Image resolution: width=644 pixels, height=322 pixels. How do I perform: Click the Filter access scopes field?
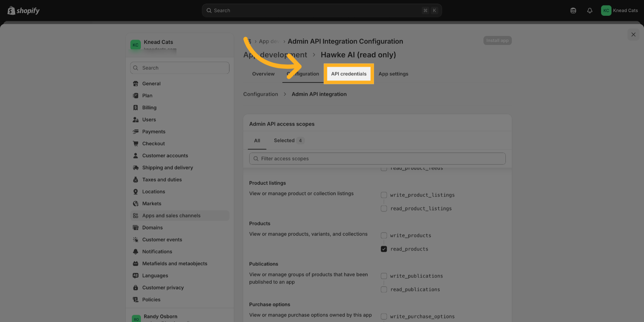pos(377,158)
